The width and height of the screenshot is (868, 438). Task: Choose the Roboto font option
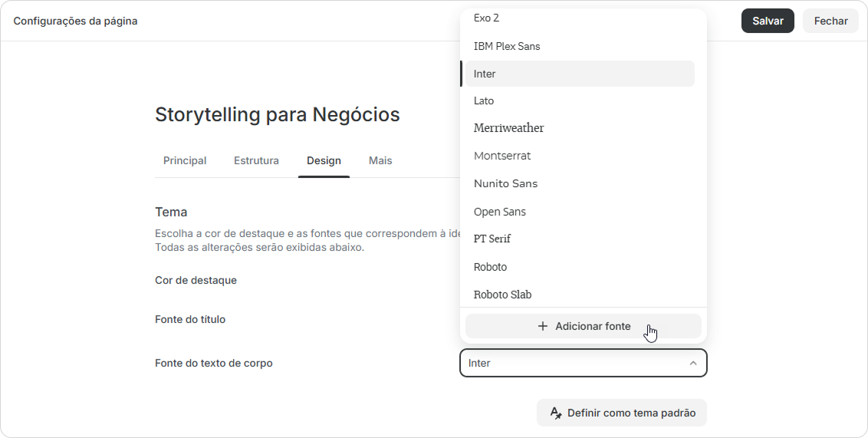point(580,267)
